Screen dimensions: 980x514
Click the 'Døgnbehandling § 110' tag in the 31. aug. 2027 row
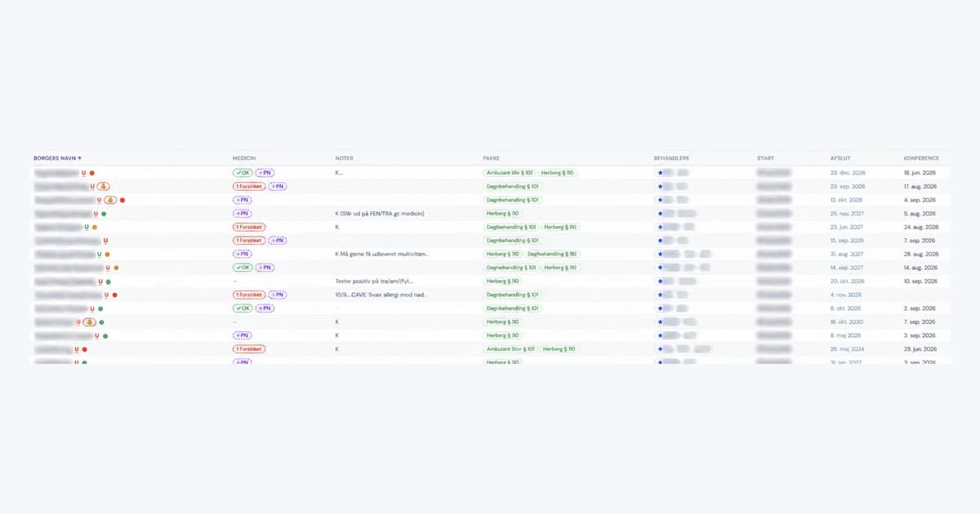pyautogui.click(x=552, y=254)
